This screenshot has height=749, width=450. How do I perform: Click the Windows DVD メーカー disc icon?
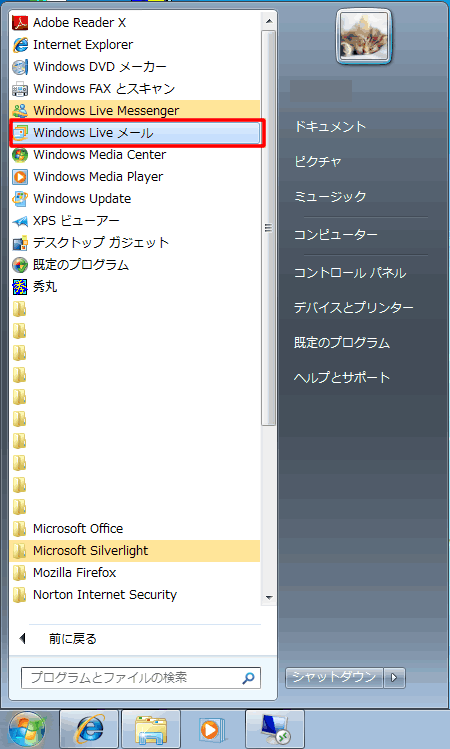click(x=20, y=66)
